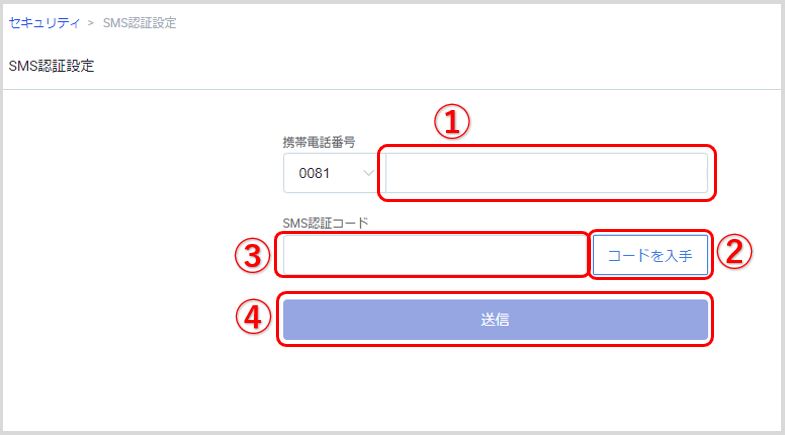Select the 0081 value text
The image size is (785, 435).
click(314, 173)
